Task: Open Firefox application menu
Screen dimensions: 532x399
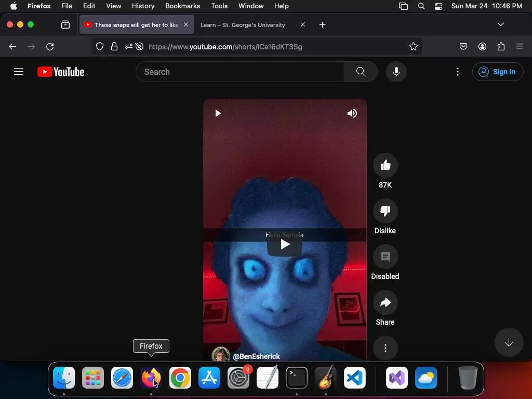Action: (519, 46)
